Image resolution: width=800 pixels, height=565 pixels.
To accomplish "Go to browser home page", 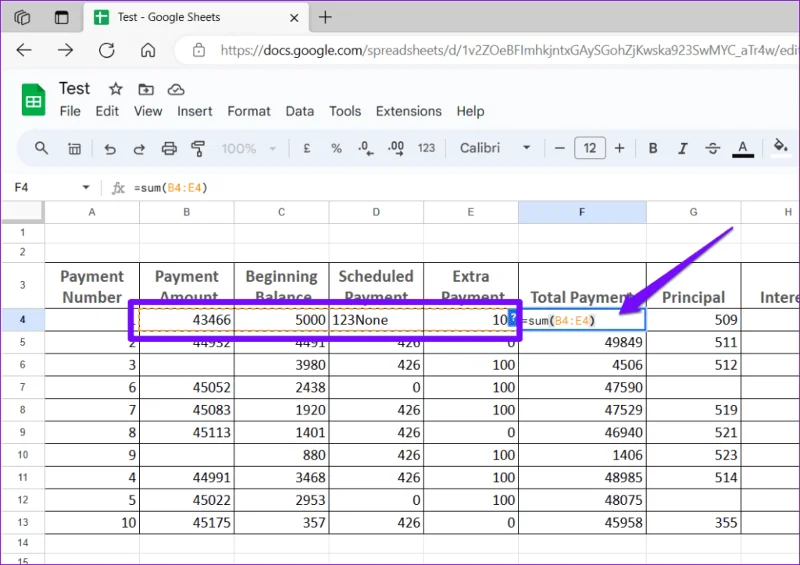I will pyautogui.click(x=148, y=50).
